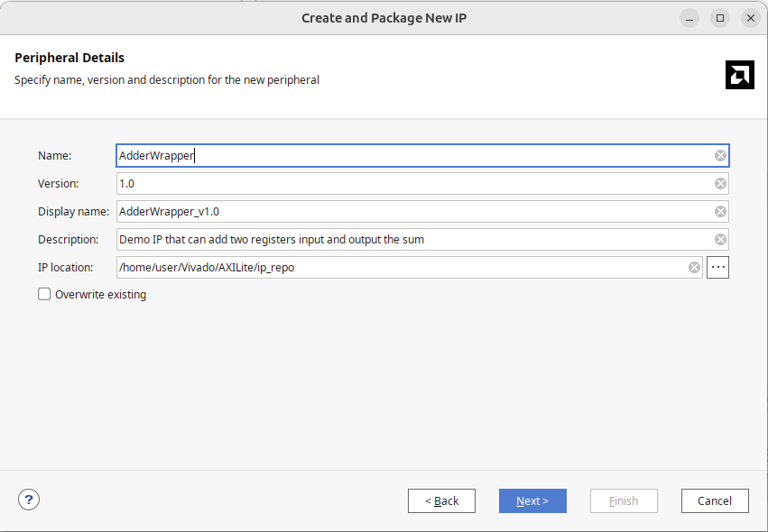The width and height of the screenshot is (768, 532).
Task: Browse for IP location with the ellipsis button
Action: 717,268
